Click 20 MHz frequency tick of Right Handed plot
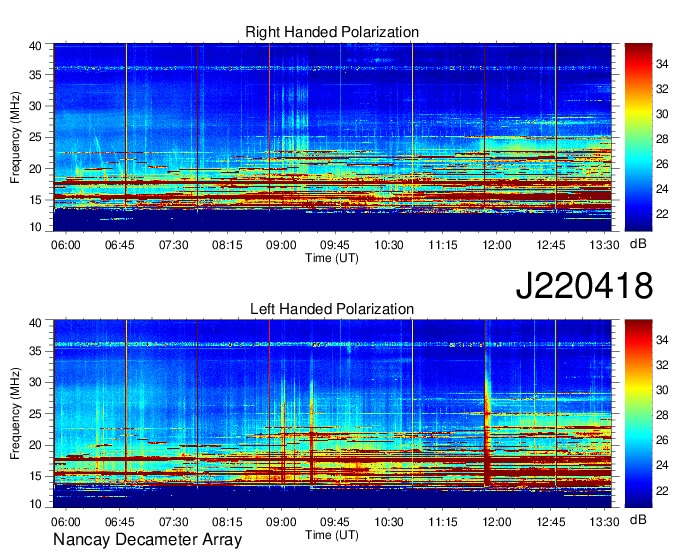 35,169
